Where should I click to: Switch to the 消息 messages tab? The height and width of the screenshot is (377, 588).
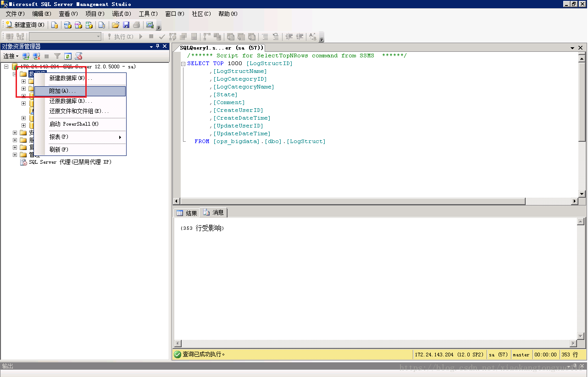(x=214, y=212)
